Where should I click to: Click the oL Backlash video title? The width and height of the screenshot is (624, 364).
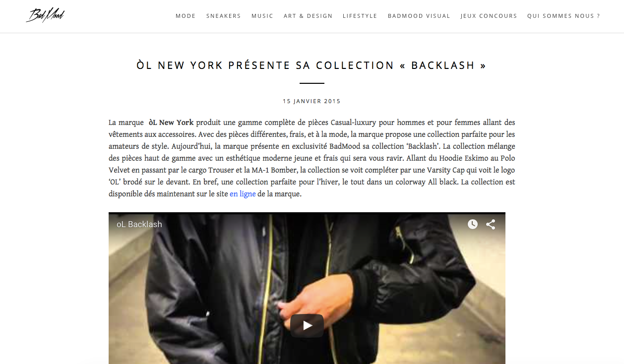(x=139, y=224)
